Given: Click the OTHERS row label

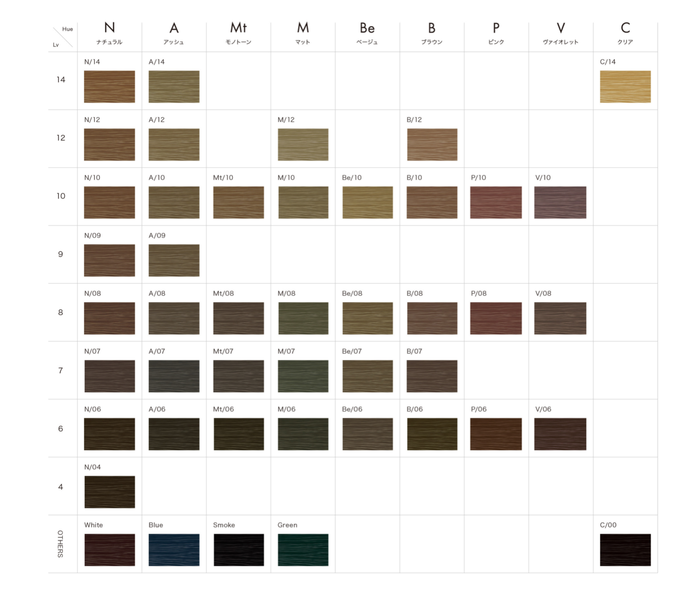Looking at the screenshot, I should pos(60,544).
